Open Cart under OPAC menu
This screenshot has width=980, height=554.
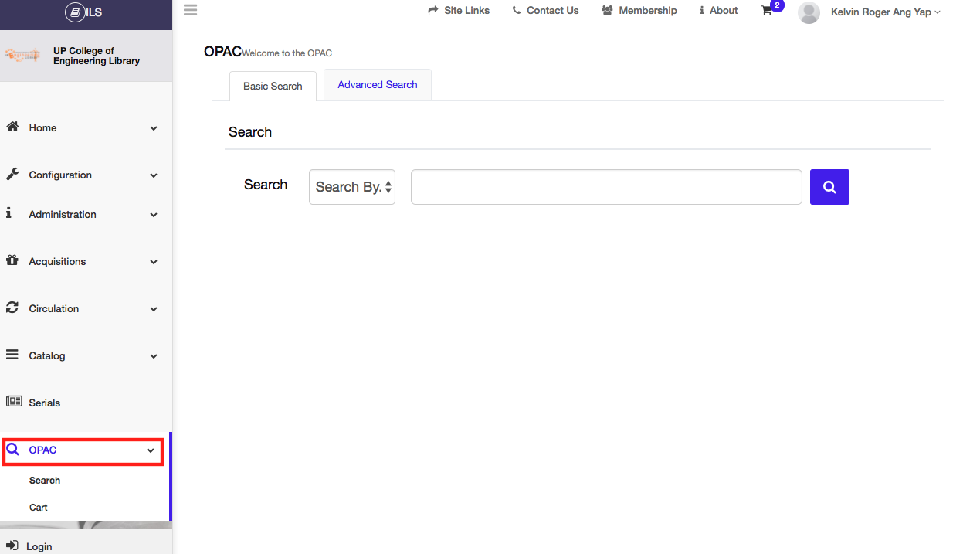(39, 508)
